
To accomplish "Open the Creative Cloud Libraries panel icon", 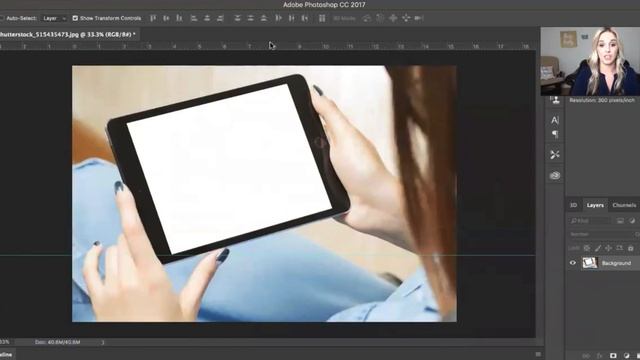I will [x=555, y=176].
